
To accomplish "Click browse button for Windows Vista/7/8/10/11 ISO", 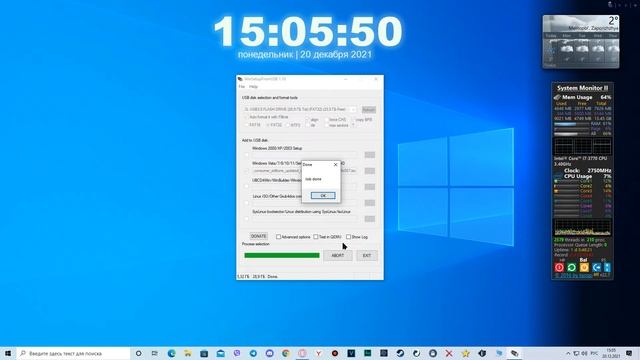I will (369, 171).
